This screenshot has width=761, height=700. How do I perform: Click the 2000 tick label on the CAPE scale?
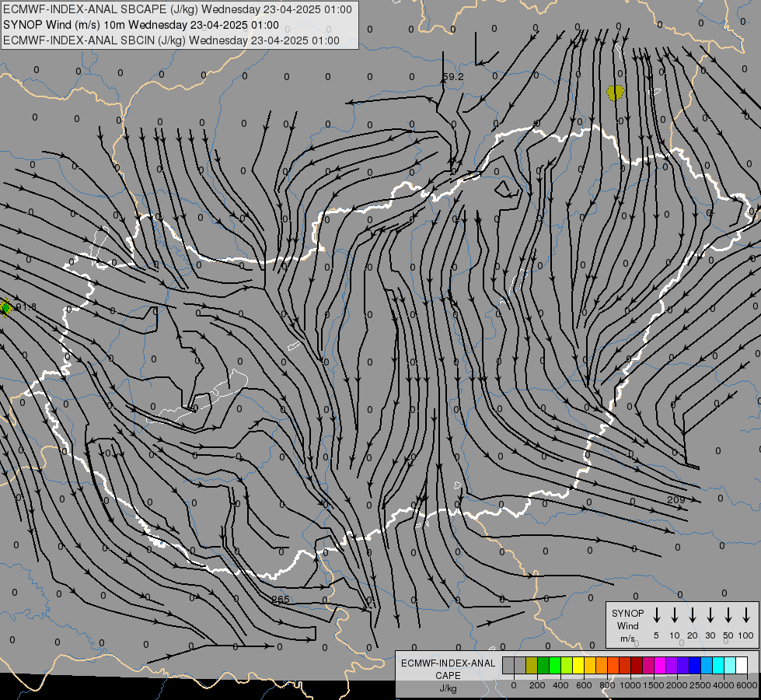(676, 685)
